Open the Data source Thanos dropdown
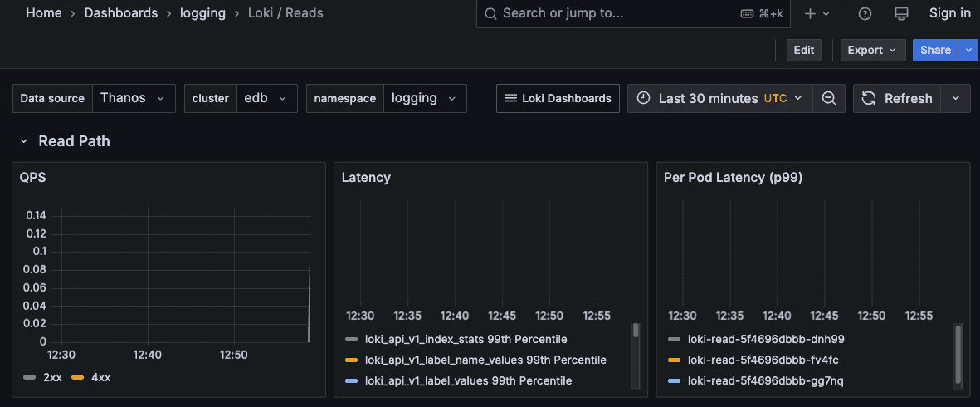This screenshot has width=980, height=407. tap(133, 98)
